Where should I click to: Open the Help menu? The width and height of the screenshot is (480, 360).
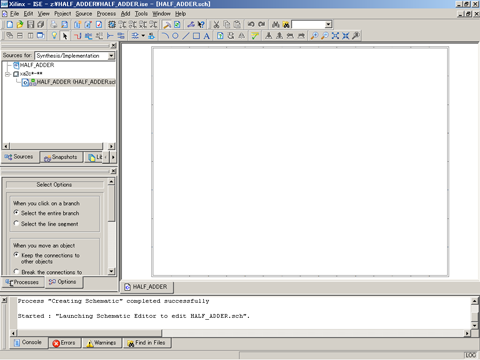180,14
